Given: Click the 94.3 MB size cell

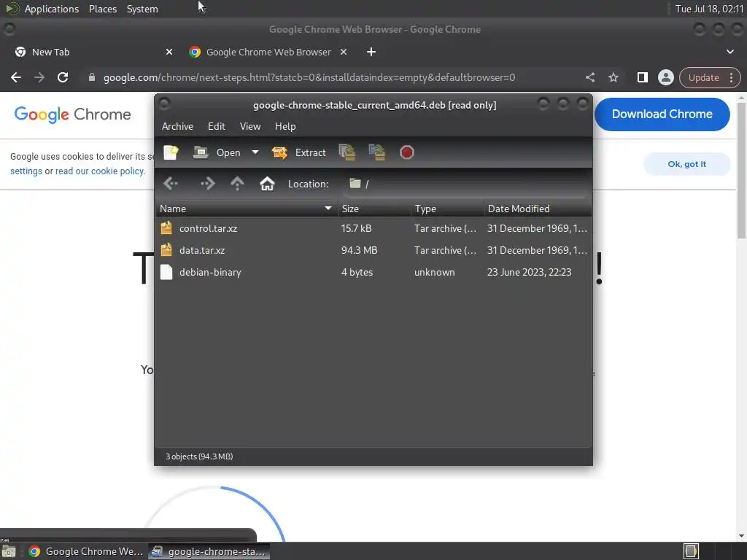Looking at the screenshot, I should [x=359, y=250].
